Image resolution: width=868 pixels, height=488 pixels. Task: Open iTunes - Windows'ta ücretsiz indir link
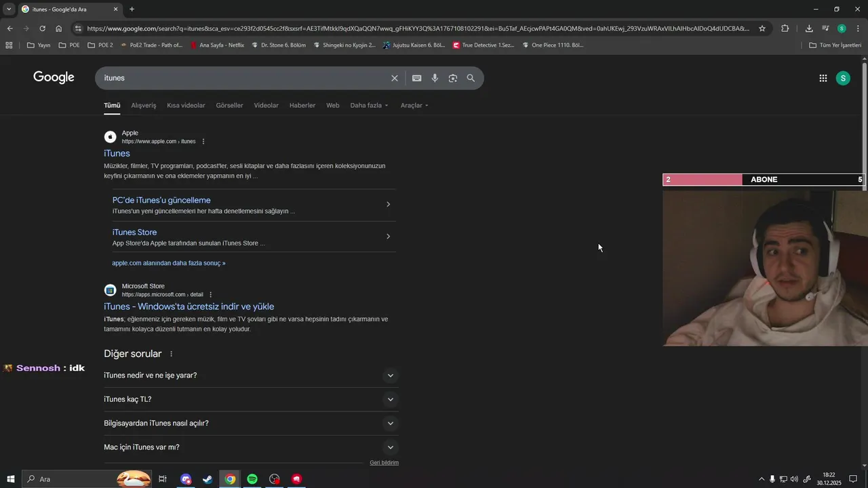(189, 306)
